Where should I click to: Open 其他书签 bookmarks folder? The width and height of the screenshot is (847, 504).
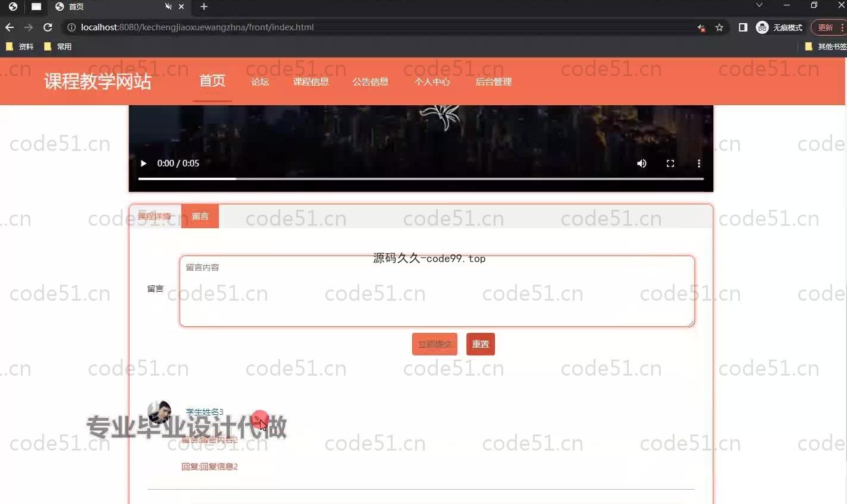click(826, 46)
